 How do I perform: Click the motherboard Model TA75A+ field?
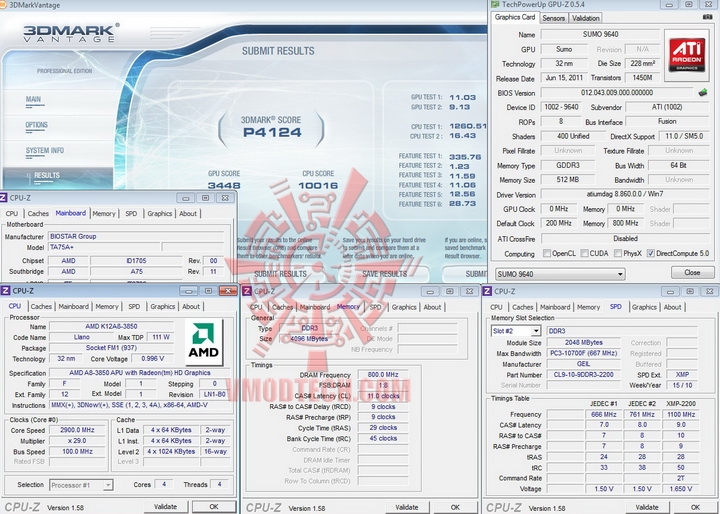pyautogui.click(x=104, y=248)
